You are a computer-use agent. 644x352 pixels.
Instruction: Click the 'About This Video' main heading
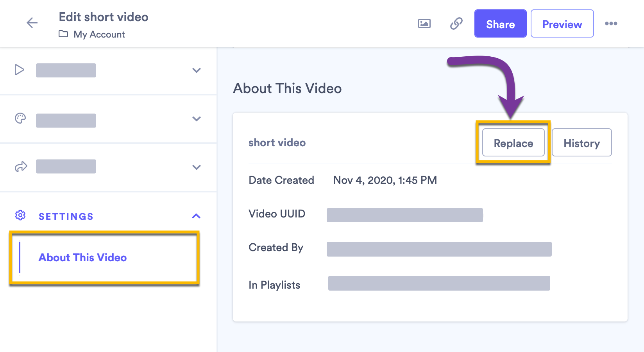[x=287, y=88]
